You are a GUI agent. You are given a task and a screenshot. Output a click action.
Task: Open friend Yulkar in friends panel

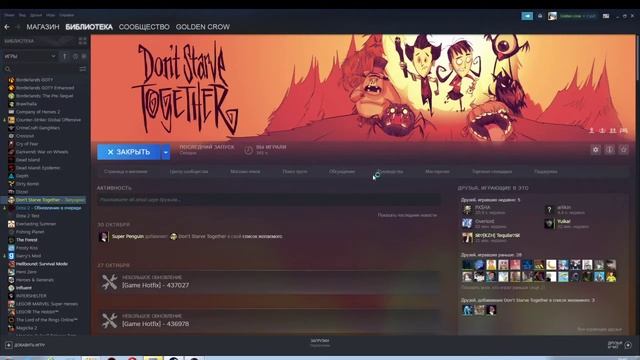click(x=564, y=221)
